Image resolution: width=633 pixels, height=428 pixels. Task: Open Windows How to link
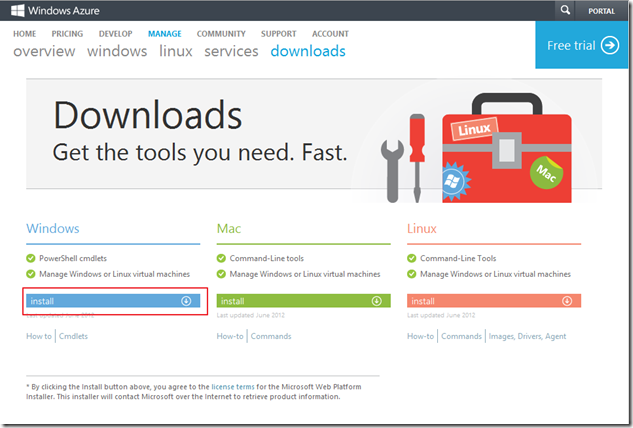pos(39,336)
